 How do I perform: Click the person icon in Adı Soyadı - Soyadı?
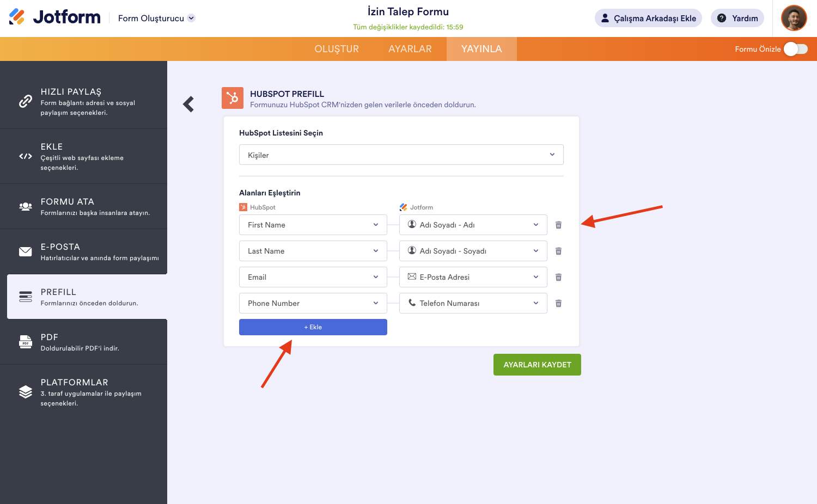pyautogui.click(x=412, y=250)
